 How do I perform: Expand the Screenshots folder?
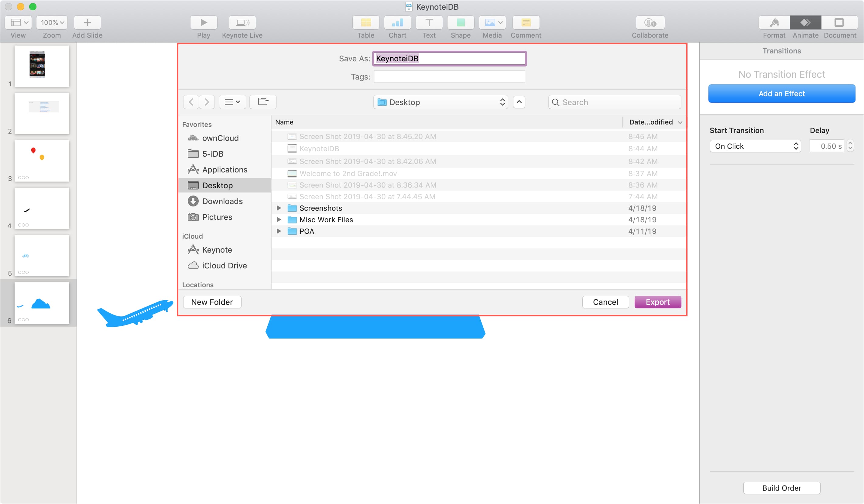[278, 208]
